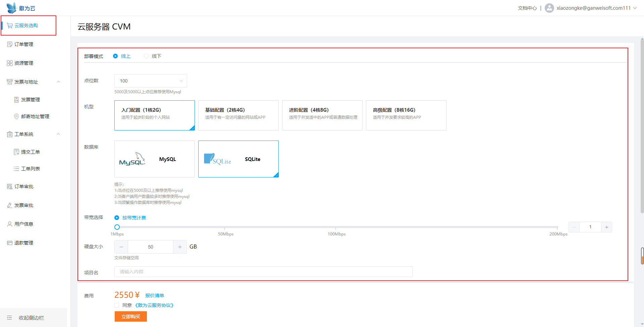The height and width of the screenshot is (327, 644).
Task: Click the account email xiaozongke@ganweisoft.com111
Action: [x=594, y=8]
